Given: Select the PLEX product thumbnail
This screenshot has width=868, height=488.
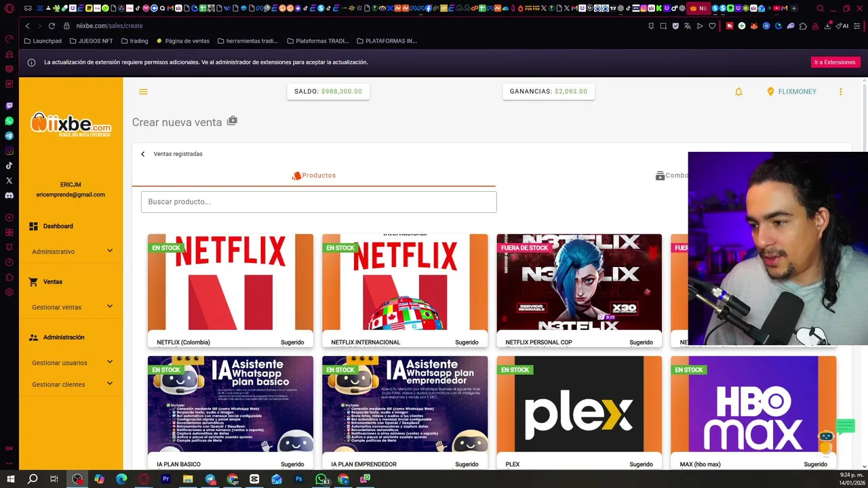Looking at the screenshot, I should coord(579,404).
